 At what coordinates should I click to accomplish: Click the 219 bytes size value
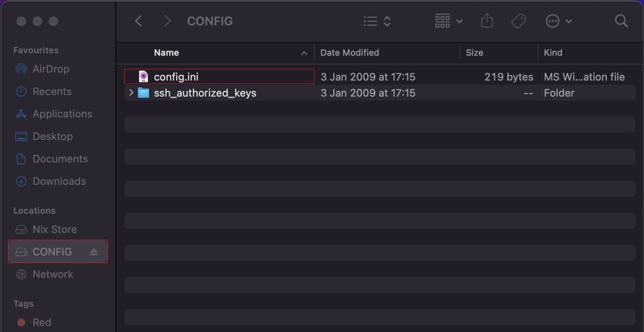509,77
